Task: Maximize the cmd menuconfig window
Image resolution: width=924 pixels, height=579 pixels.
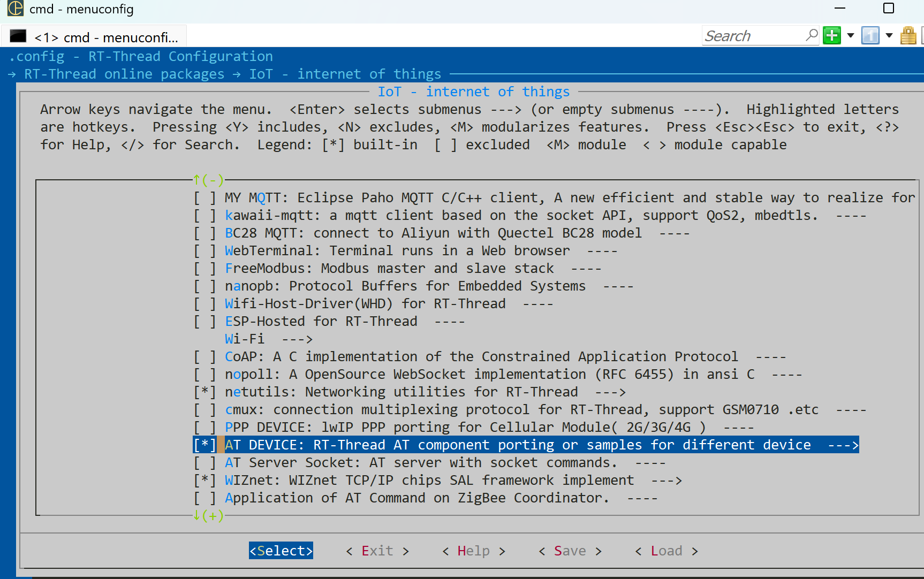Action: [x=889, y=9]
